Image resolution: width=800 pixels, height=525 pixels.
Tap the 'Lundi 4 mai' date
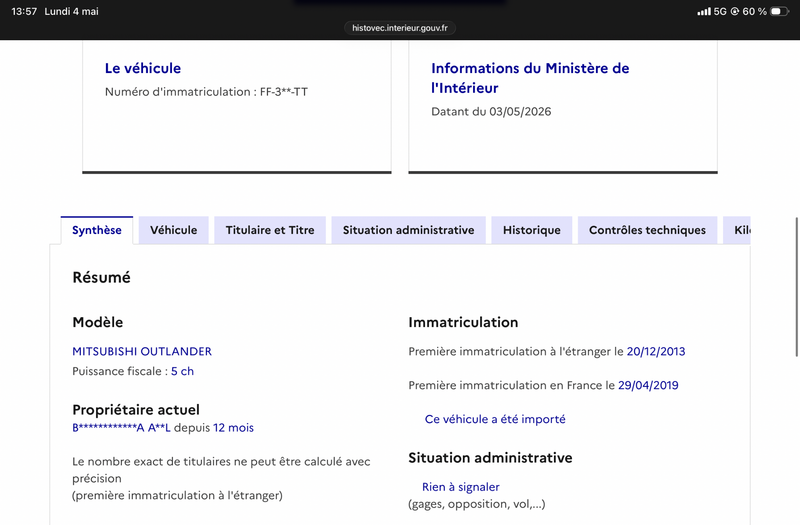click(x=71, y=11)
